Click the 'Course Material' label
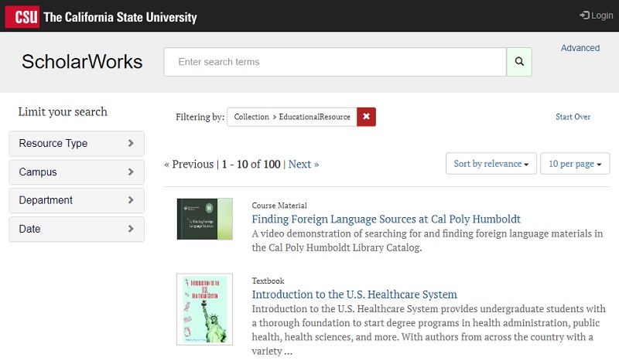 pos(279,206)
